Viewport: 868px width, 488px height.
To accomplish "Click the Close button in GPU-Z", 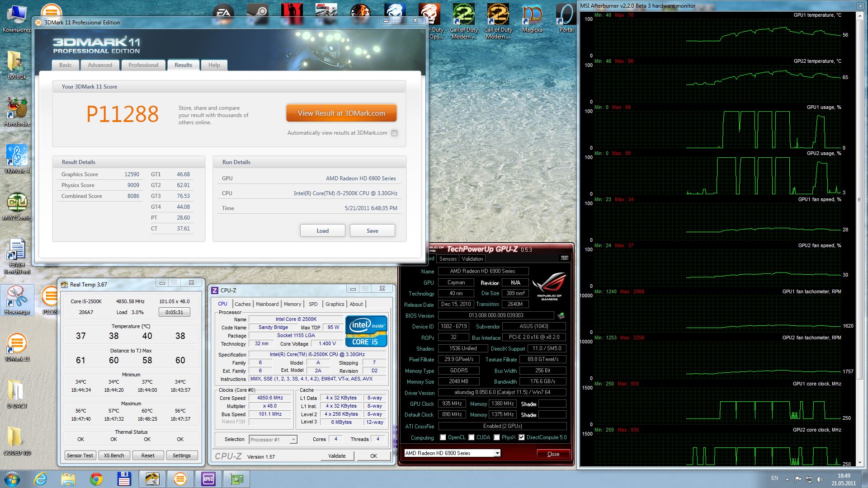I will (x=553, y=454).
